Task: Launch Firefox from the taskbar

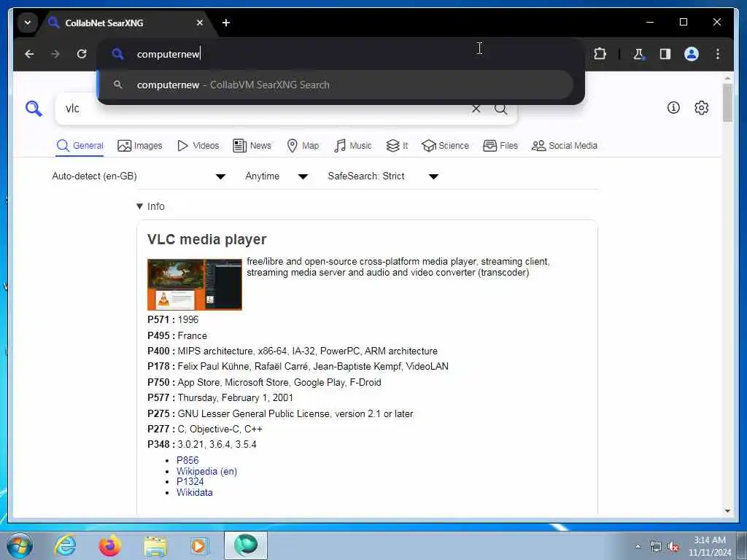Action: point(110,545)
